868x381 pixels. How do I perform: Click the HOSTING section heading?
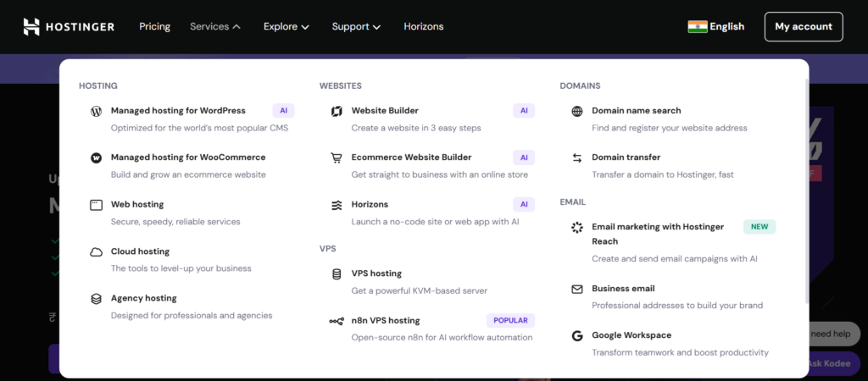pyautogui.click(x=98, y=86)
